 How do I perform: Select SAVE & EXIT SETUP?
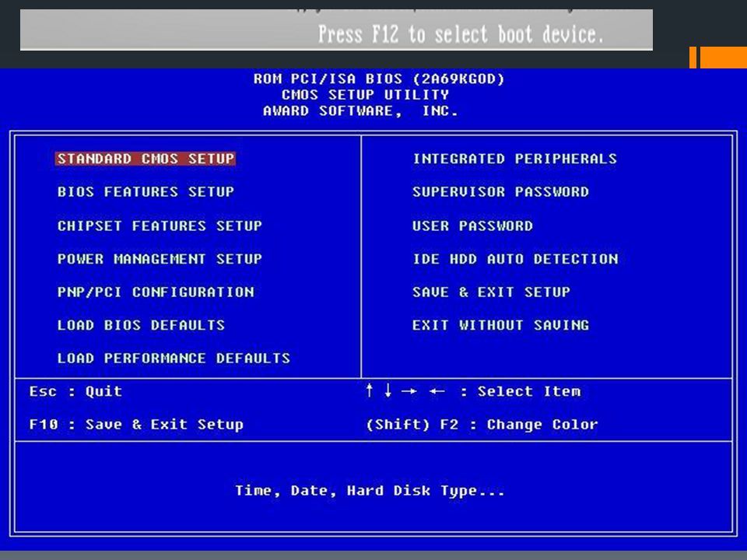(x=491, y=292)
